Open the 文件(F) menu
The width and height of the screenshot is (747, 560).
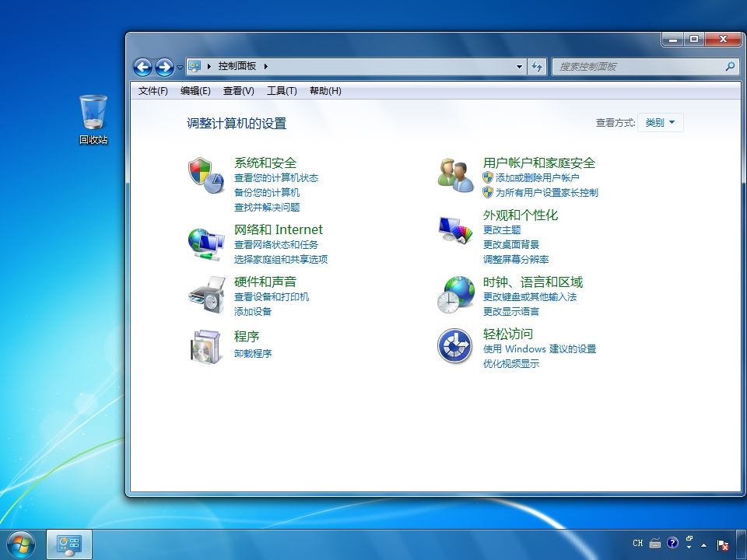(153, 90)
